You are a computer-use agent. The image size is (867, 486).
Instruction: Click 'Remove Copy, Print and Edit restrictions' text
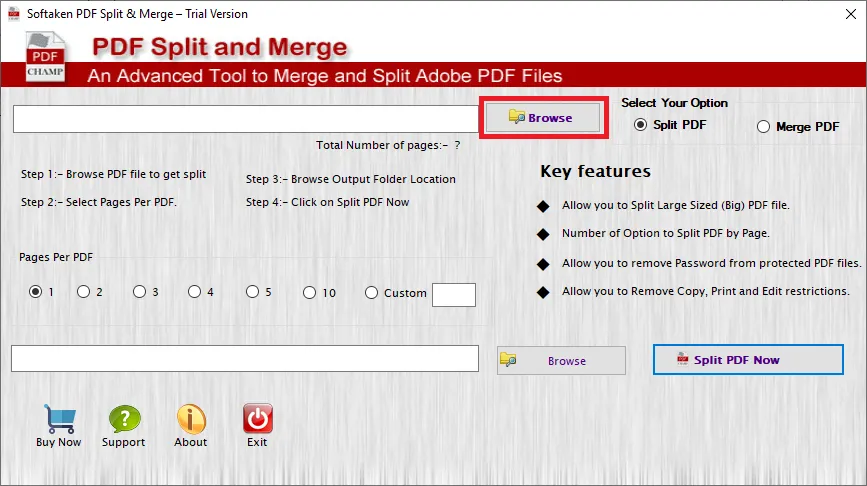tap(706, 291)
